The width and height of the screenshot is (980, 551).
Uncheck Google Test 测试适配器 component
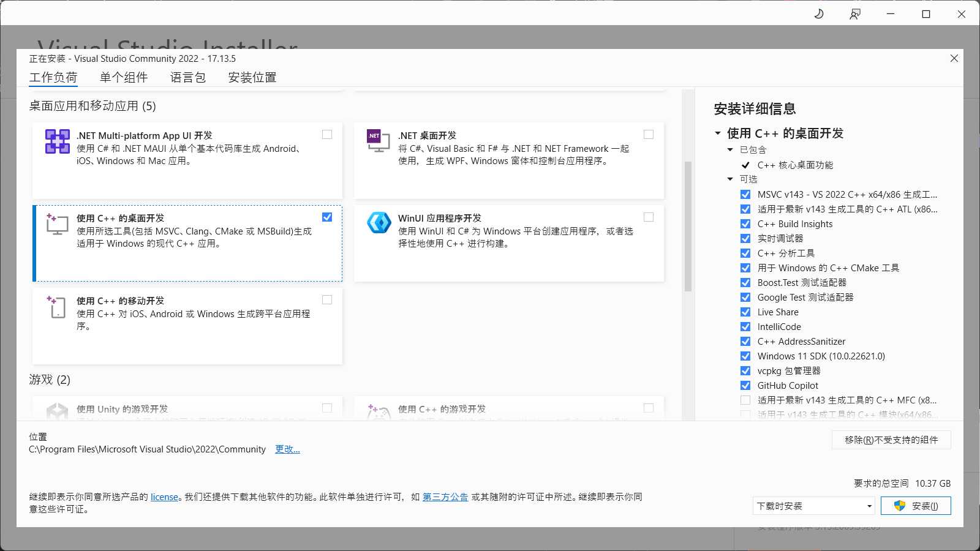click(745, 298)
